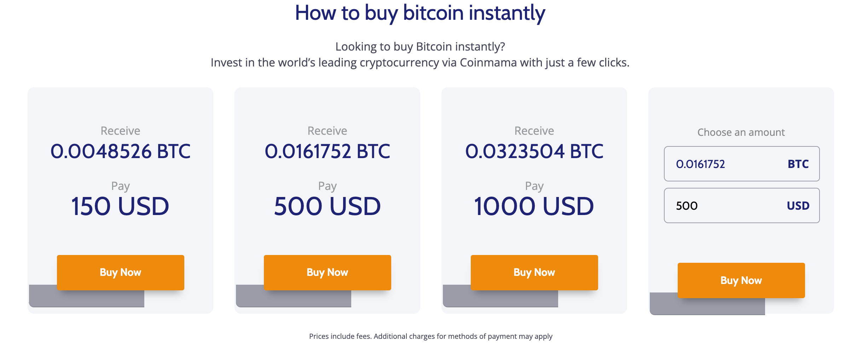Screen dimensions: 868x348
Task: Click the Receive label above 0.0048526 BTC
Action: click(120, 131)
